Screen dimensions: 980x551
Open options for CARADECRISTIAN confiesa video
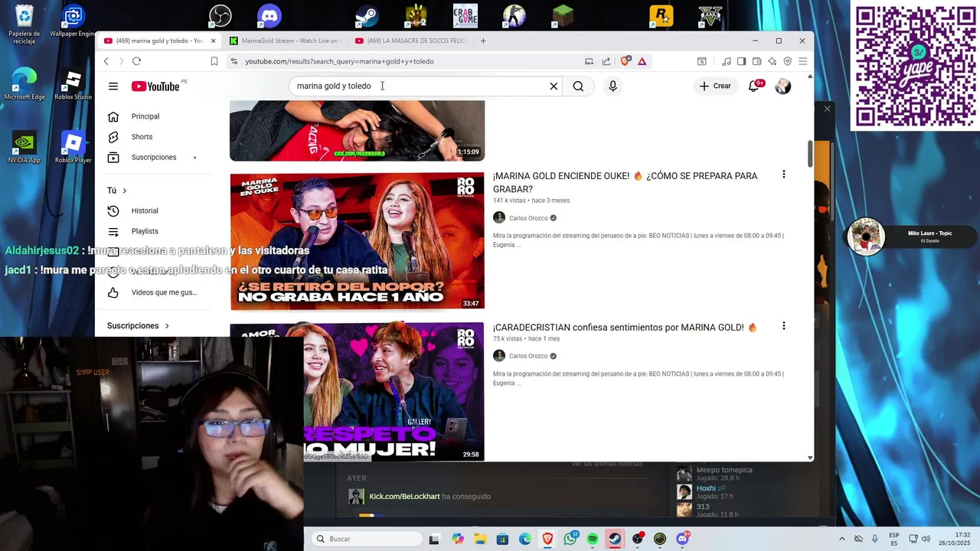tap(783, 326)
